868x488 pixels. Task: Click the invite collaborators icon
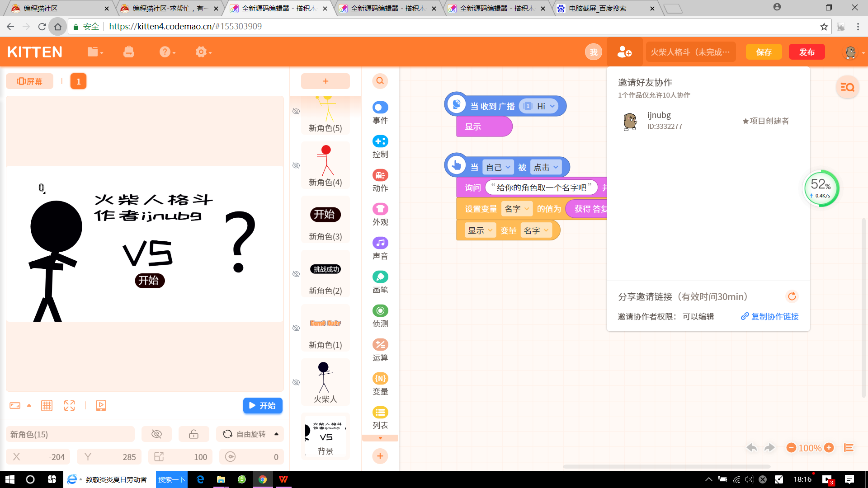point(624,52)
